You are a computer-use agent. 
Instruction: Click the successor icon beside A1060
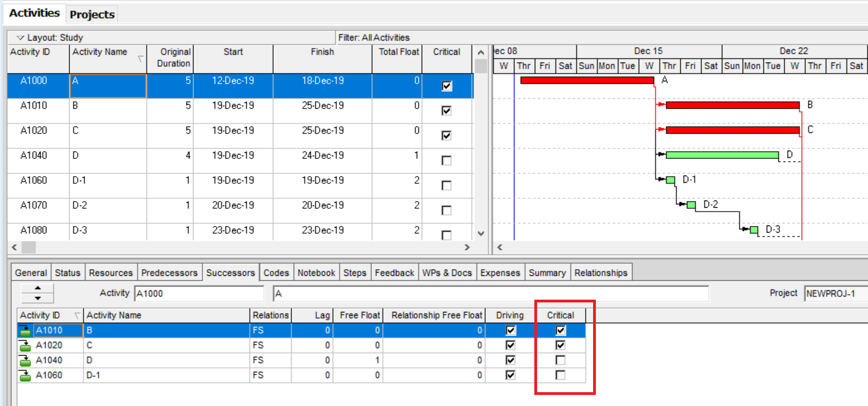25,376
